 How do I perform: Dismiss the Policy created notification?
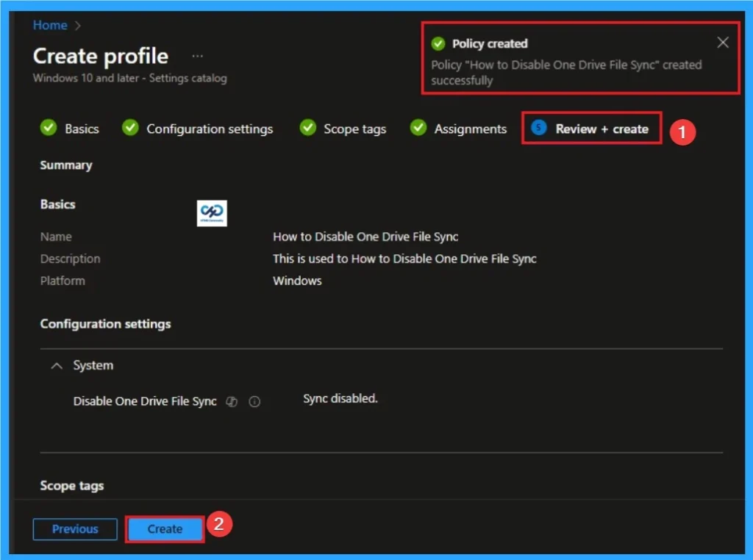click(x=722, y=42)
